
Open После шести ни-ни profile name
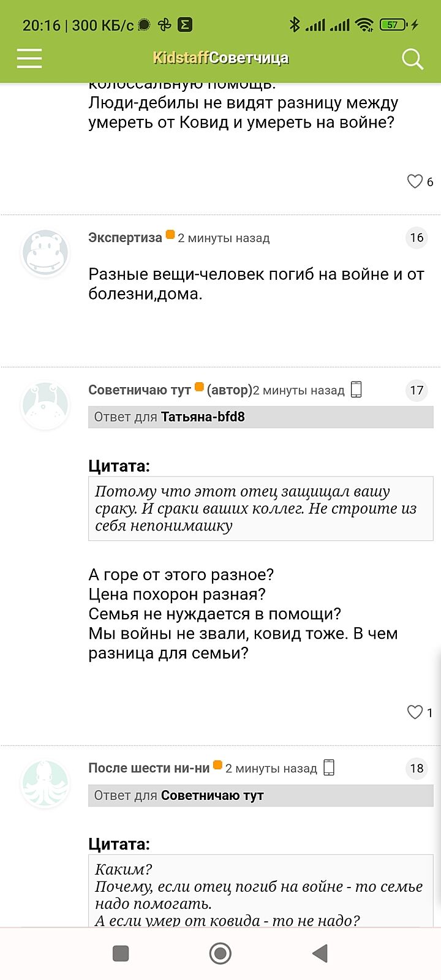149,768
